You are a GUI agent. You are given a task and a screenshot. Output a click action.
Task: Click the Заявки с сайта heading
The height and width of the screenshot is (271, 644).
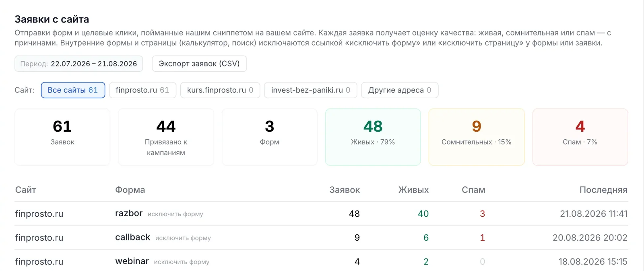tap(52, 19)
